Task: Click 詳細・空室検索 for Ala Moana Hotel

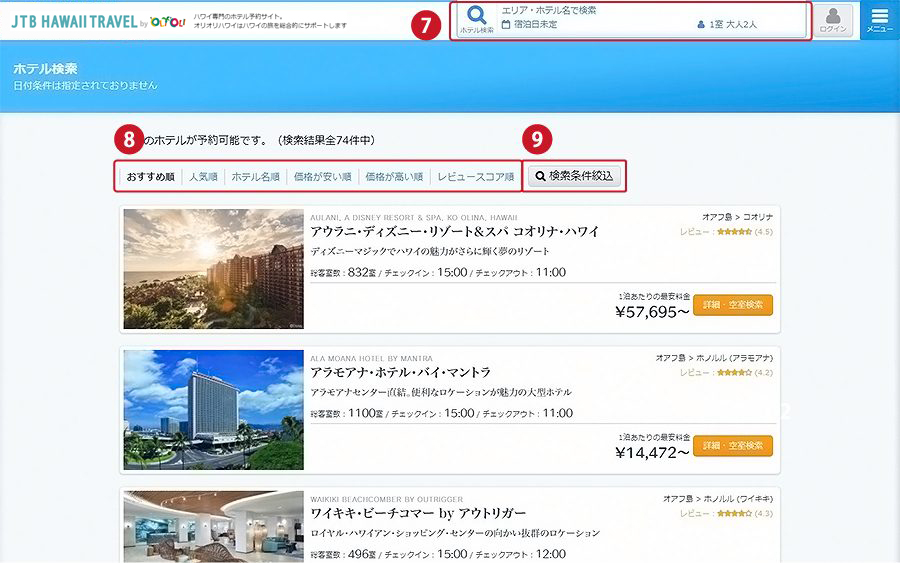Action: point(733,446)
